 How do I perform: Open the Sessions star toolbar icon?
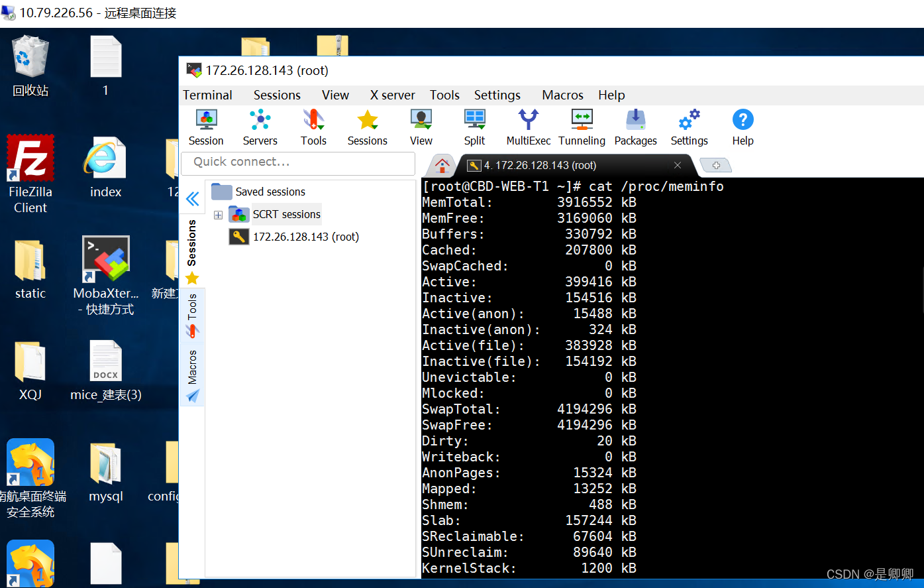(367, 127)
